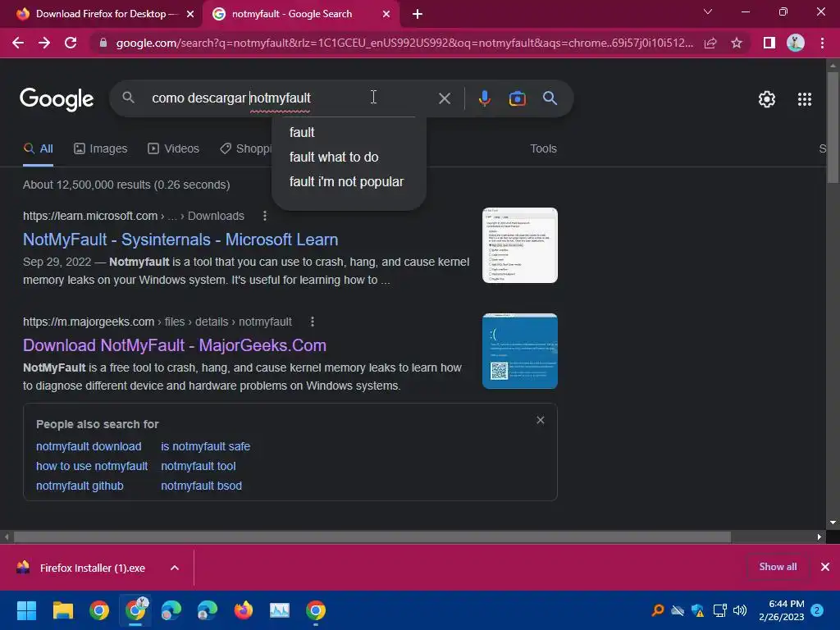Clear the Google search box

(444, 98)
